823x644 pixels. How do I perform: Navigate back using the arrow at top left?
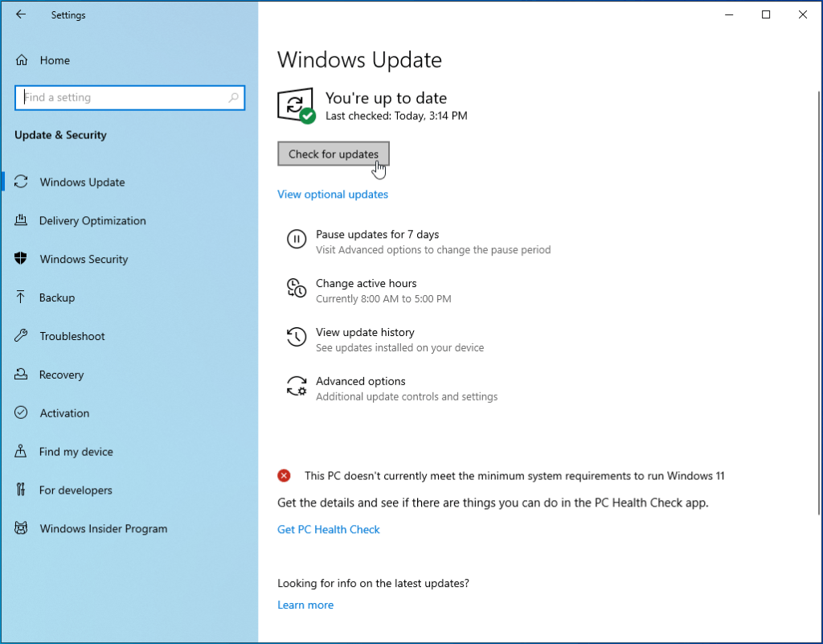tap(21, 14)
